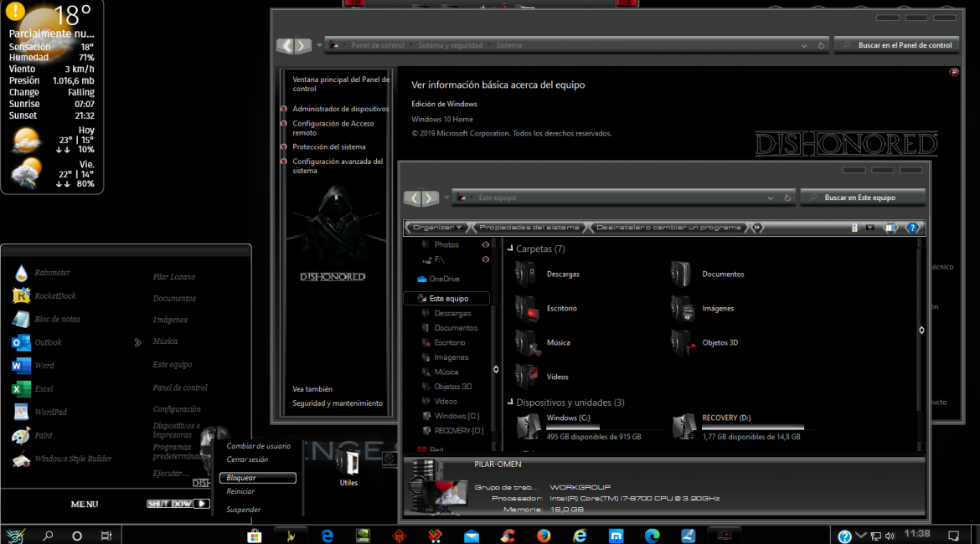Screen dimensions: 980x544
Task: Open the Objetos 3D folder in Carpetas
Action: click(704, 343)
